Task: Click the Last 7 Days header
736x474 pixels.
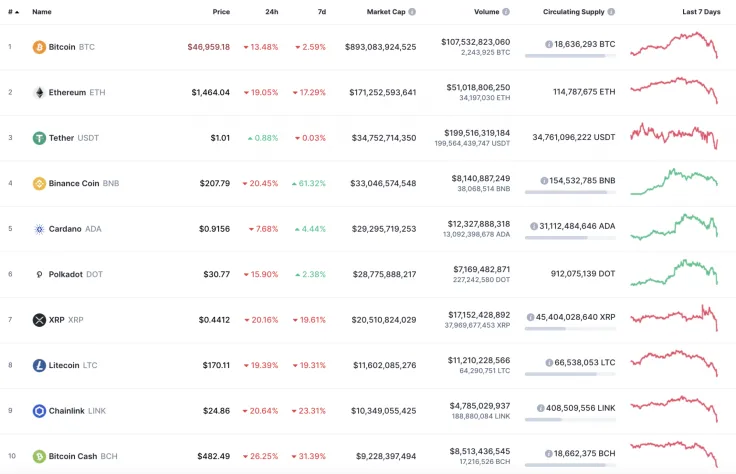Action: tap(701, 12)
